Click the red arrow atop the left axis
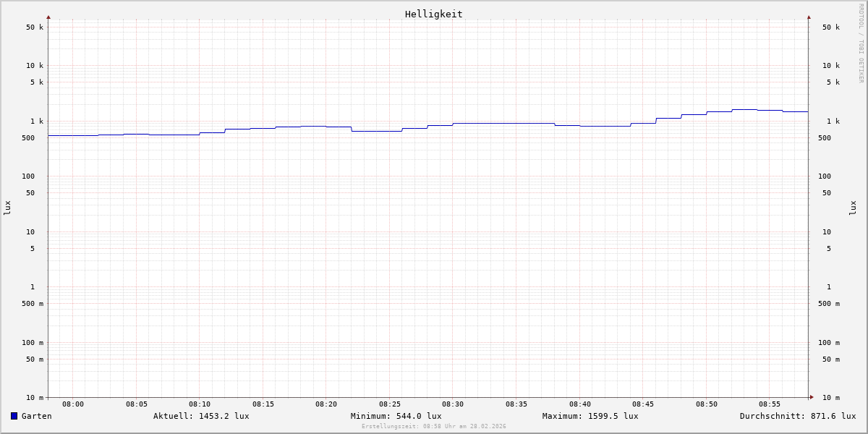 click(48, 17)
